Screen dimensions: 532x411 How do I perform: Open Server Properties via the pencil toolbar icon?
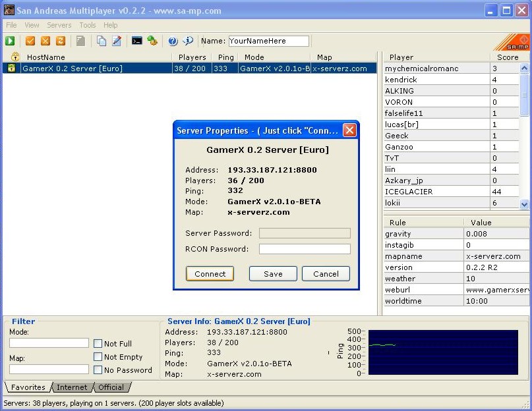coord(117,41)
